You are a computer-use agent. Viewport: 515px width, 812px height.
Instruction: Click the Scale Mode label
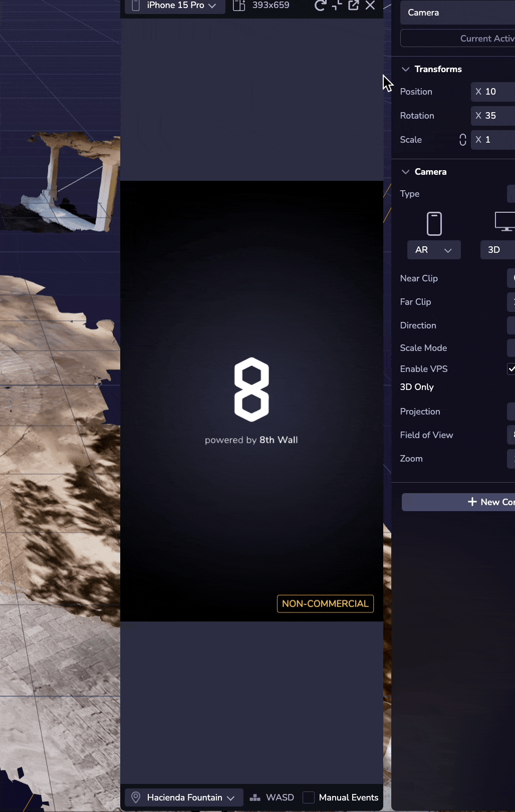[423, 348]
